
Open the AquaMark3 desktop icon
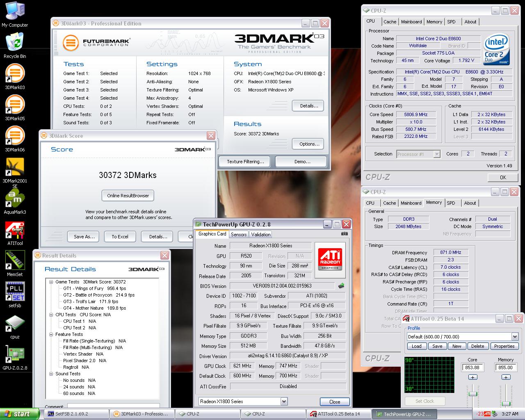[x=15, y=201]
